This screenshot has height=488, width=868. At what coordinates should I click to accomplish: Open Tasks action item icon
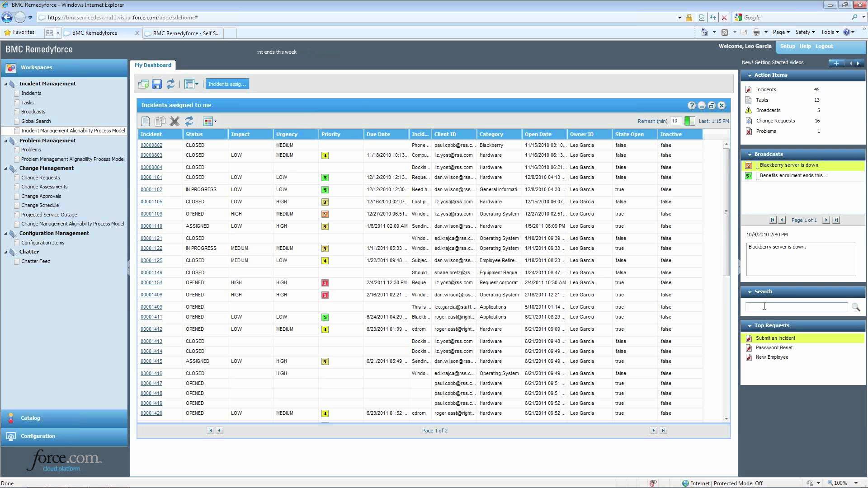[x=749, y=100]
